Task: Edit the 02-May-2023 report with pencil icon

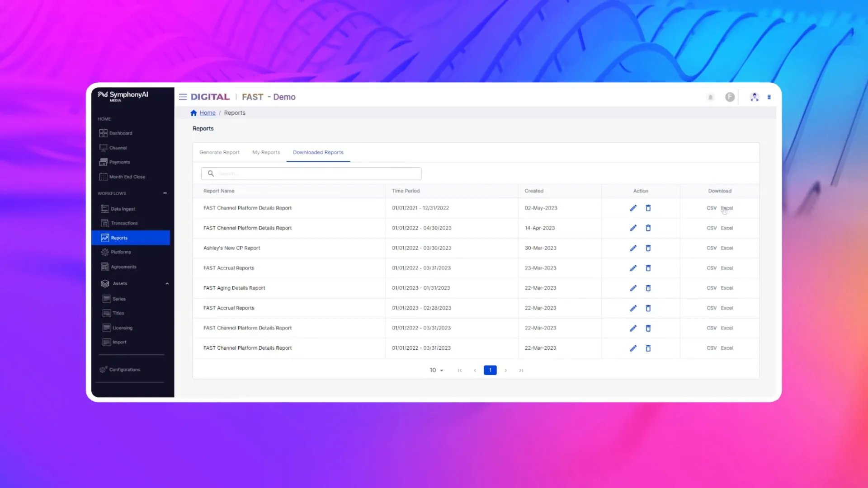Action: tap(633, 208)
